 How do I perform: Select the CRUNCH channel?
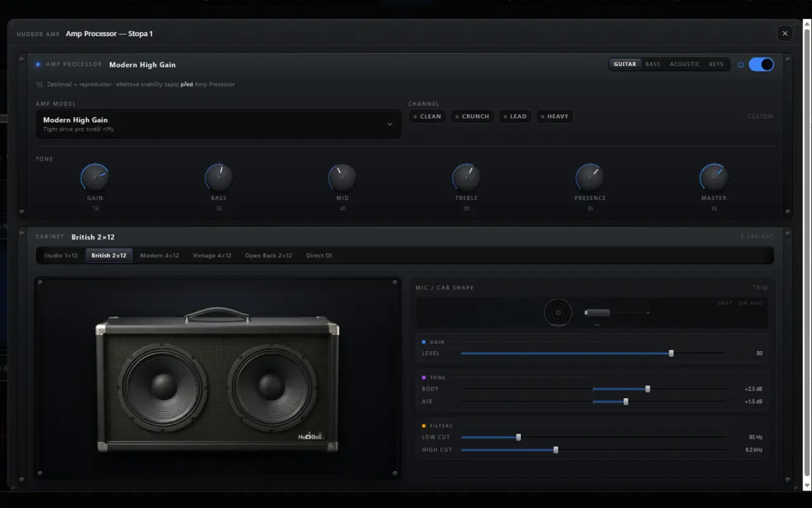472,116
